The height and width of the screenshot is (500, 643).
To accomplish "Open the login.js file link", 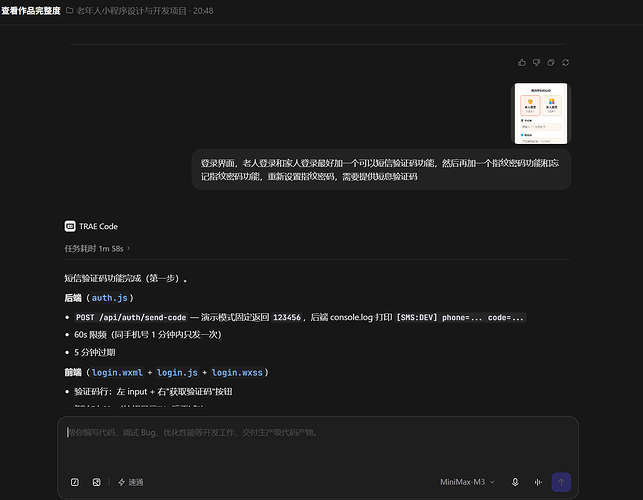I will pos(177,372).
